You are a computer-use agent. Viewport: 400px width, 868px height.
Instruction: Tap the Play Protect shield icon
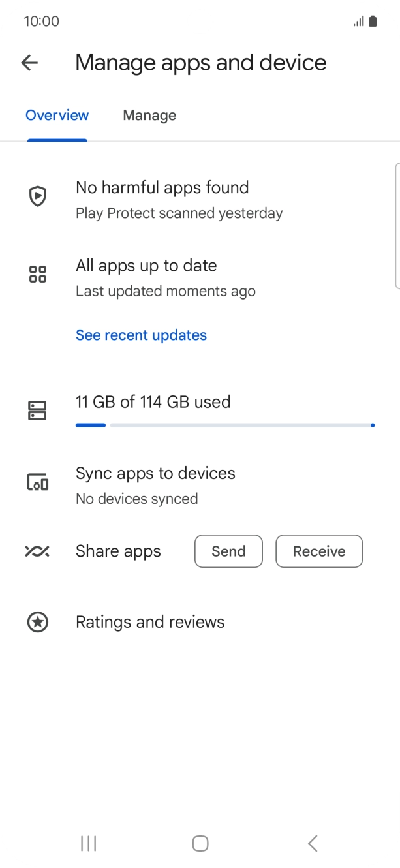tap(38, 196)
